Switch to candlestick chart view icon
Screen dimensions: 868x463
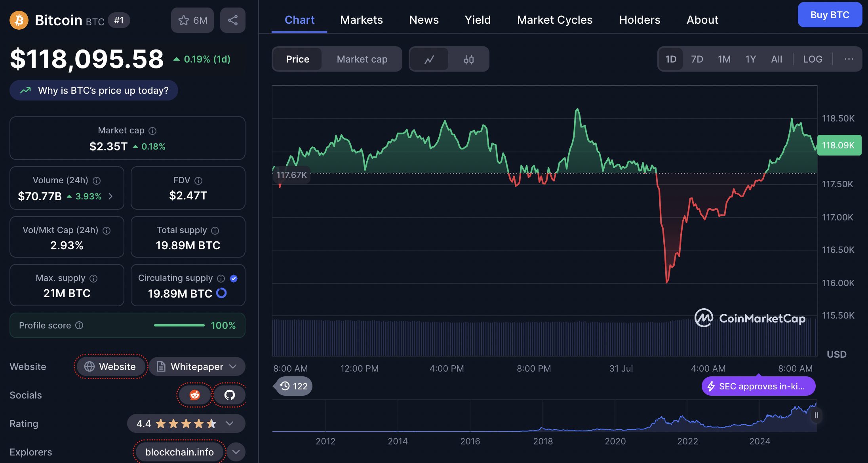(x=469, y=59)
